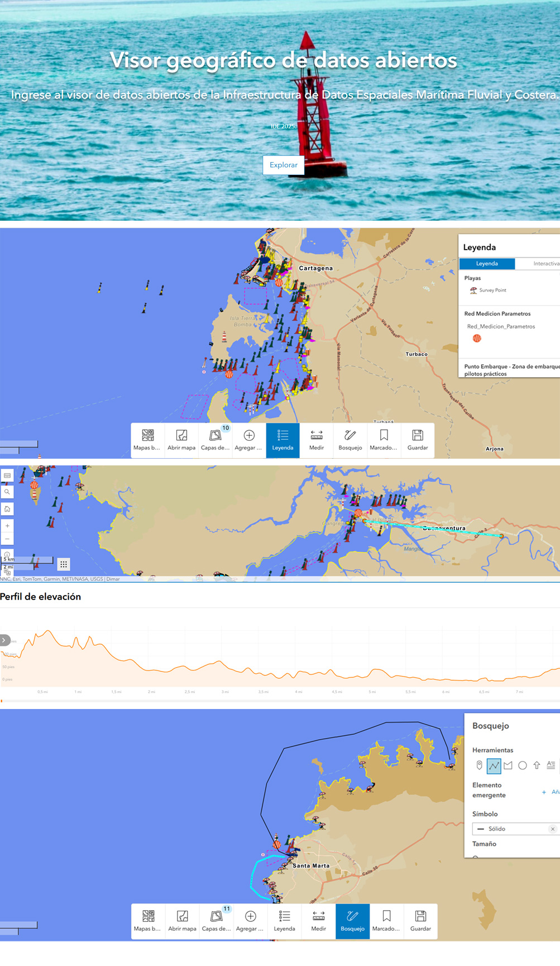The width and height of the screenshot is (560, 966).
Task: Zoom out with the minus button
Action: (7, 539)
